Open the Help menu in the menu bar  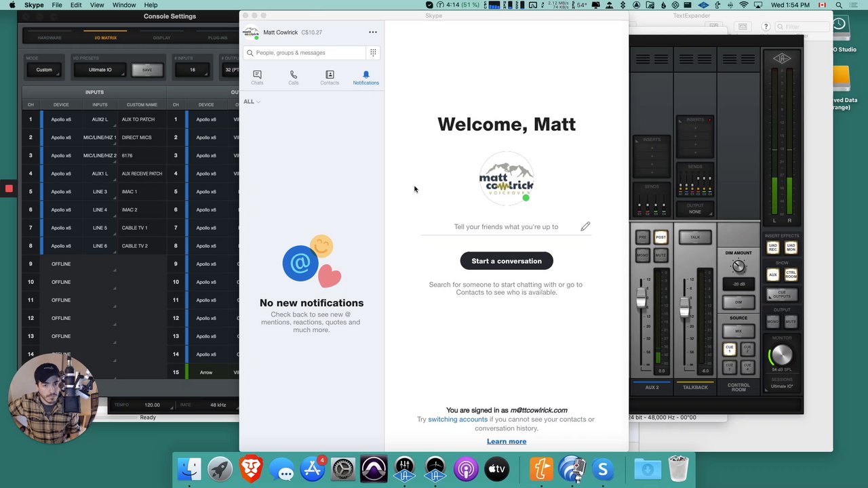151,5
